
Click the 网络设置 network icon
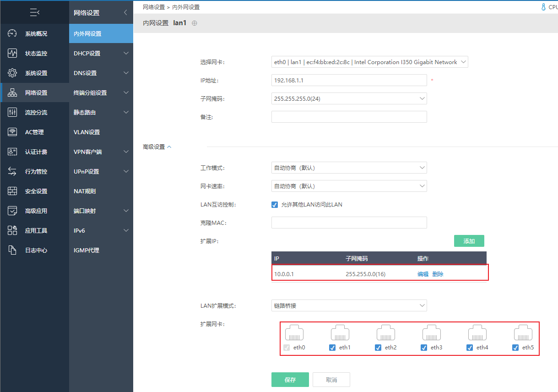12,93
